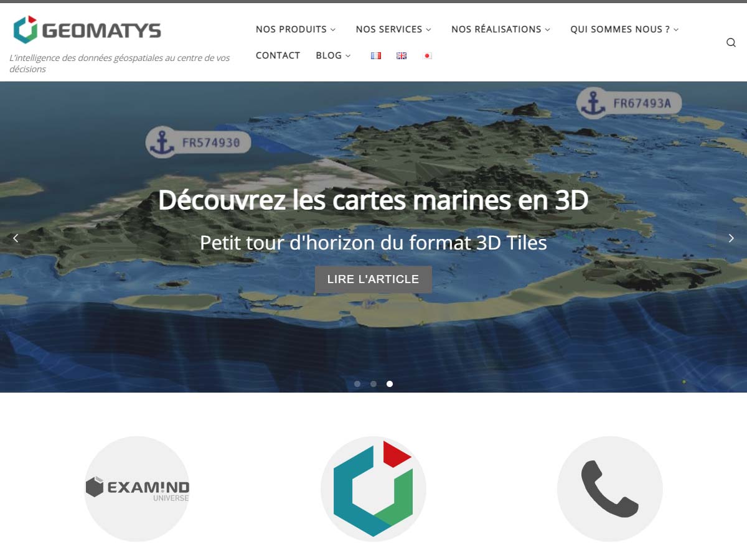
Task: Expand the Nos Réalisations menu
Action: (500, 29)
